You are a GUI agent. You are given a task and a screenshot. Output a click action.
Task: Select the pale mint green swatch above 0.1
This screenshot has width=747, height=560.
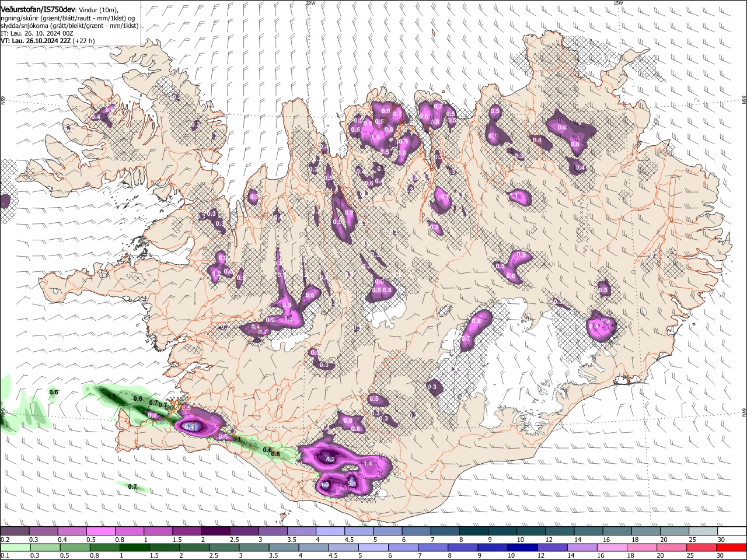coord(15,548)
